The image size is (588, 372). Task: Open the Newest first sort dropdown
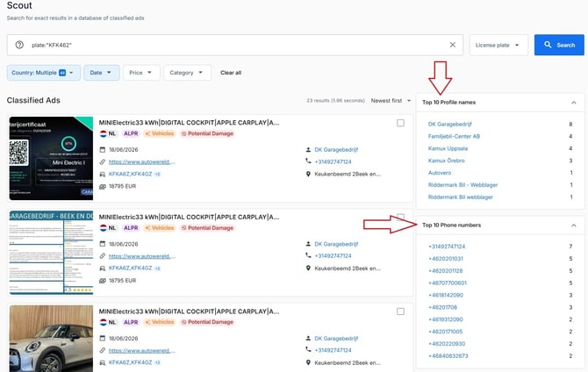pyautogui.click(x=391, y=101)
